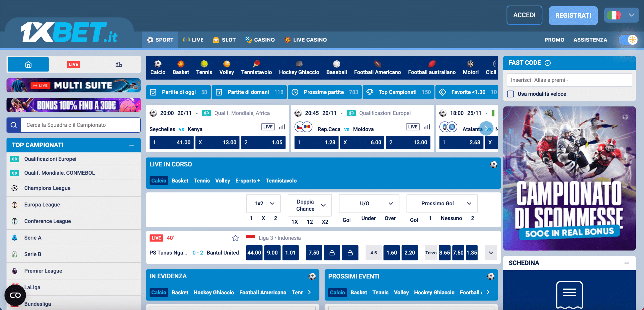Screen dimensions: 644x310
Task: Click the Fast Code alias input field
Action: pos(569,80)
